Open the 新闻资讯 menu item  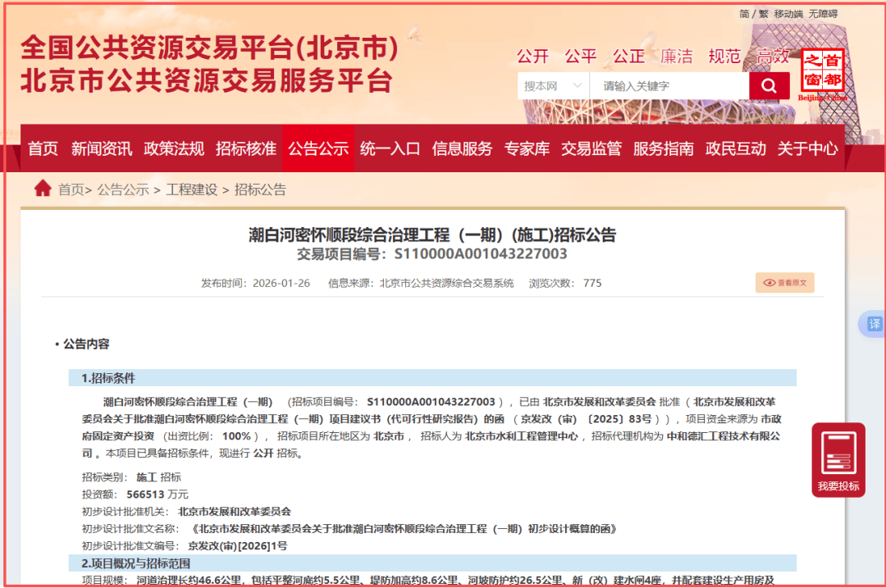click(x=102, y=148)
